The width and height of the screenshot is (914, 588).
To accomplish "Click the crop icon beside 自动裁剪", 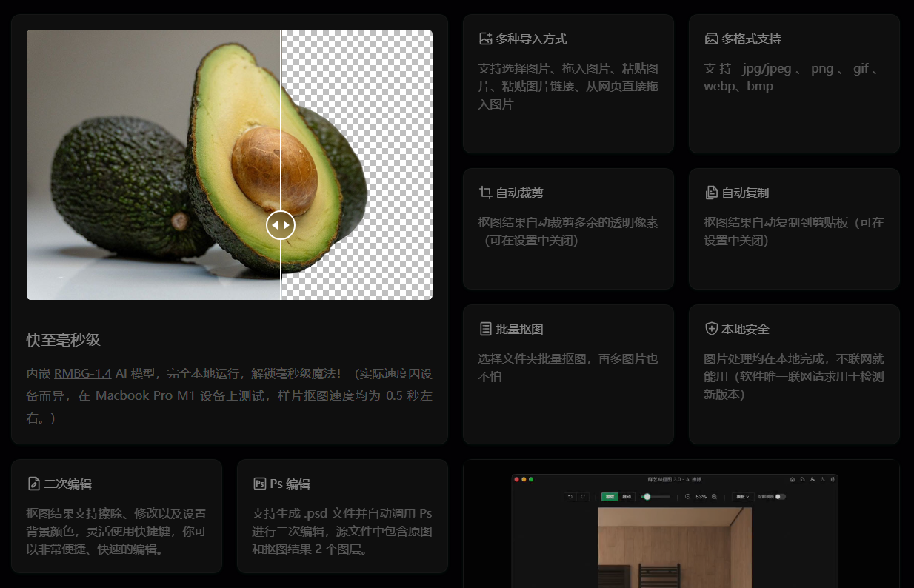I will click(x=486, y=193).
